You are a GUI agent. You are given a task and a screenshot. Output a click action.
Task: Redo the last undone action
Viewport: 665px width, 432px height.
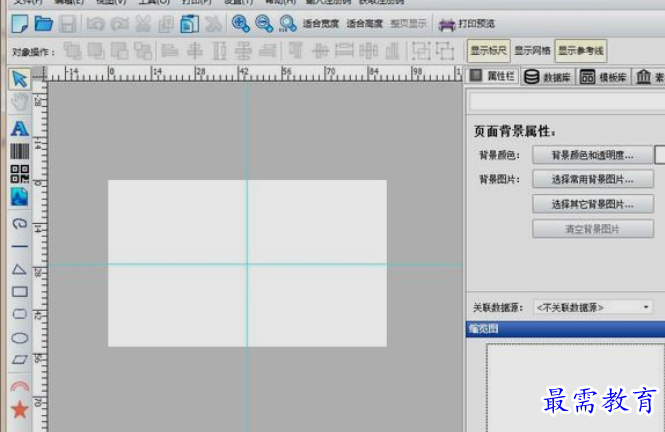pos(120,24)
